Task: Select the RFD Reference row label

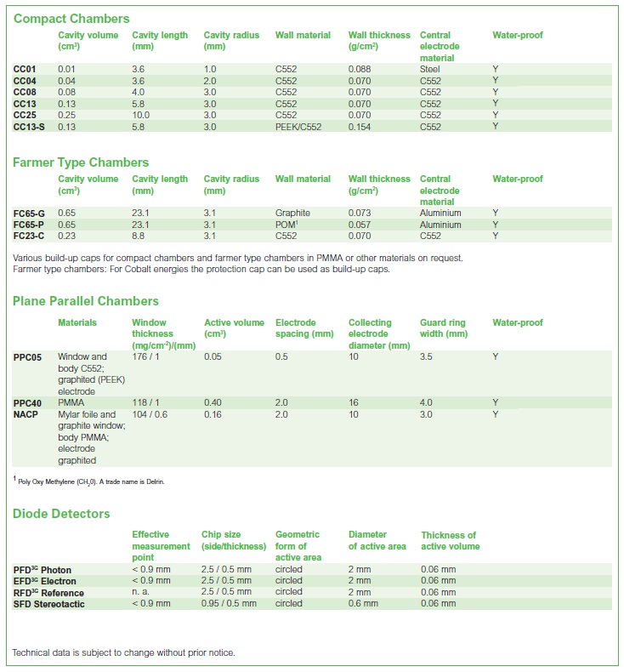Action: 48,593
